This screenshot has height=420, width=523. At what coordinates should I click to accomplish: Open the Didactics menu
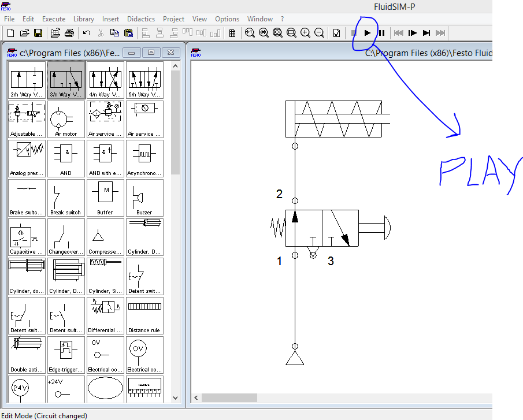pyautogui.click(x=140, y=18)
